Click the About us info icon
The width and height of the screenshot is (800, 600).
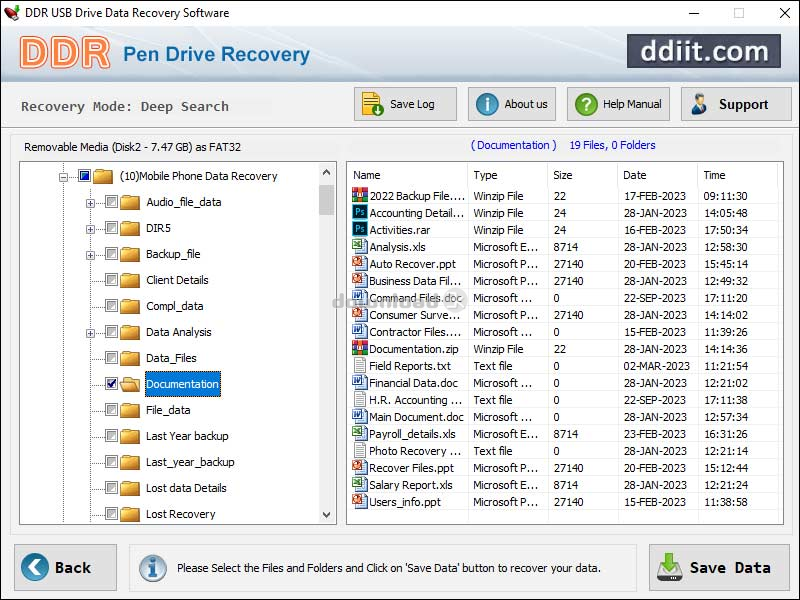pos(487,104)
